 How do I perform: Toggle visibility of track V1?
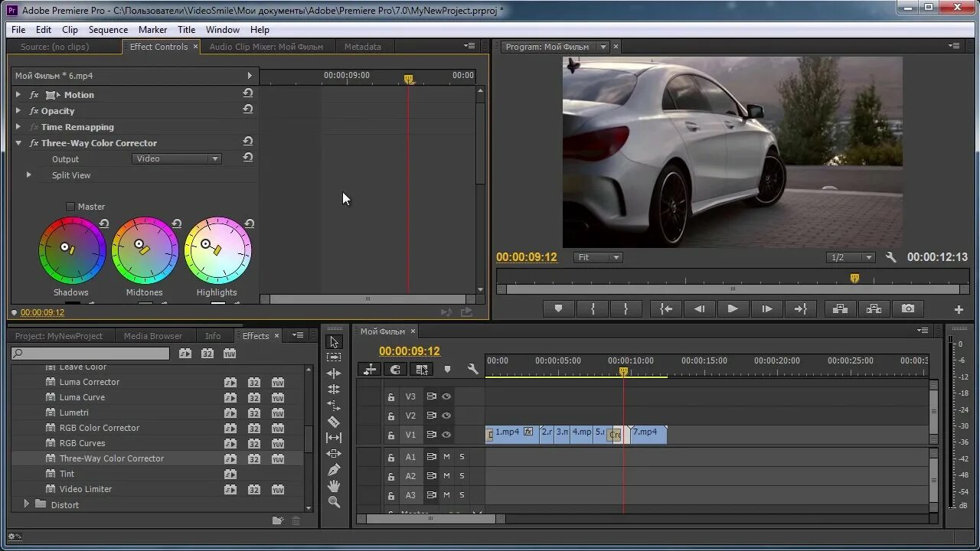[x=446, y=434]
